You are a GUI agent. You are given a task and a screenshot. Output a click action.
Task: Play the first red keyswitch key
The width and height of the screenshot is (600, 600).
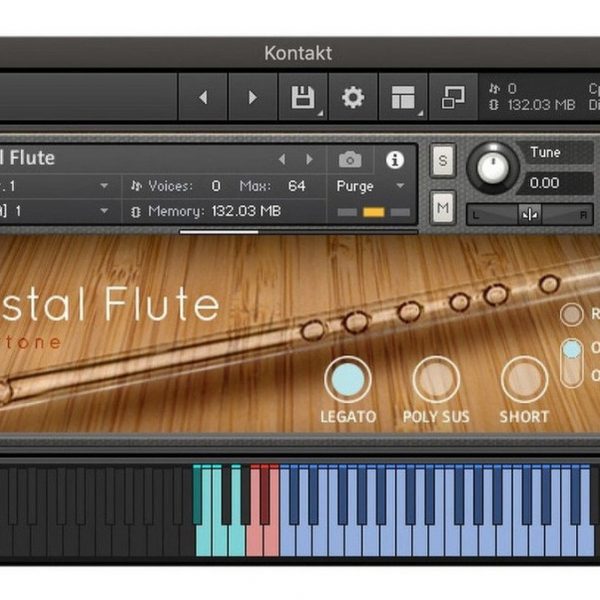pos(254,540)
